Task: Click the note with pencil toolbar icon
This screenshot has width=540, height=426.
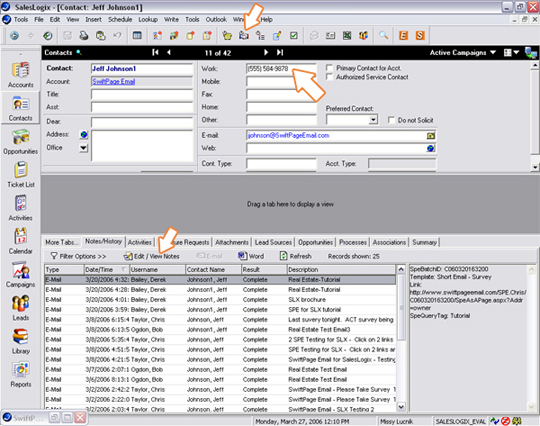Action: pos(277,35)
